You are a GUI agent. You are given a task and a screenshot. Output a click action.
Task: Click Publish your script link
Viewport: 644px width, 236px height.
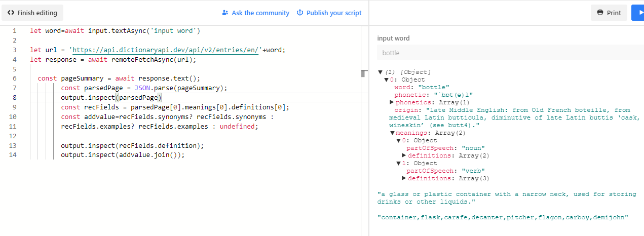tap(329, 13)
